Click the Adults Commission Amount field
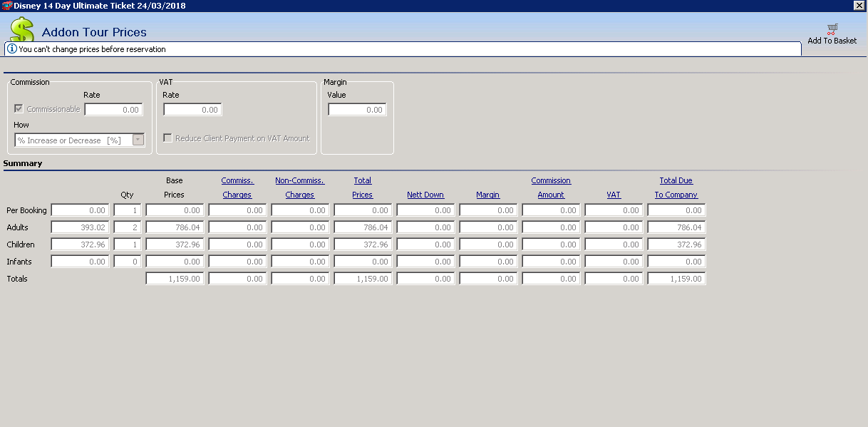This screenshot has height=427, width=868. [551, 227]
